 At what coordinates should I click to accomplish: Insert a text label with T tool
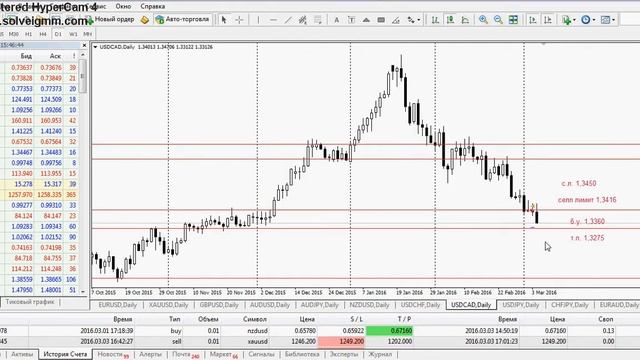click(351, 20)
